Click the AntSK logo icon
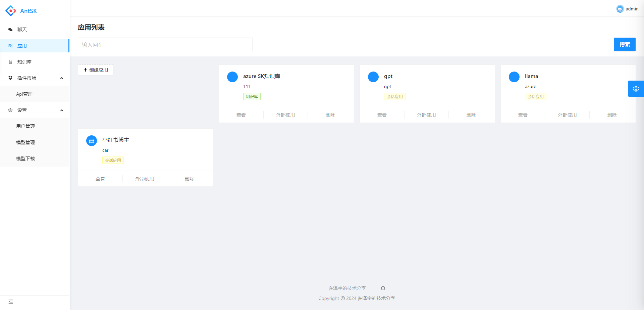Screen dimensions: 644x310 (11, 11)
